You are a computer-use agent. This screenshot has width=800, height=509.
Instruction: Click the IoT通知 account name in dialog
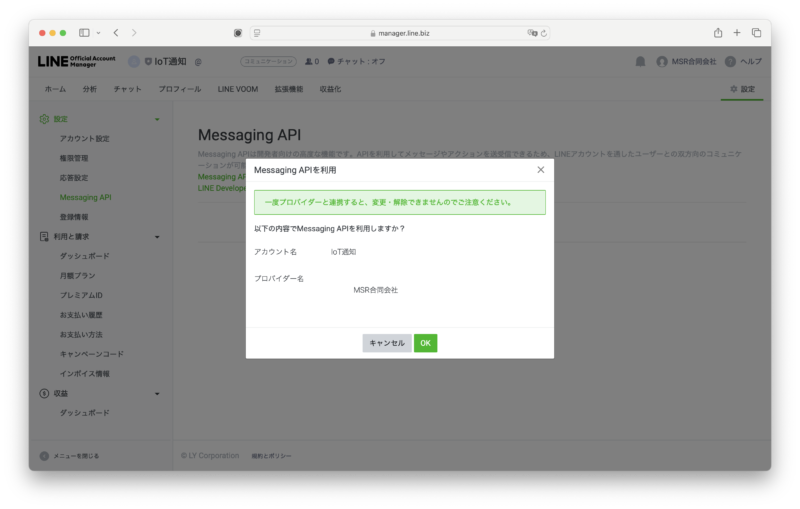343,252
